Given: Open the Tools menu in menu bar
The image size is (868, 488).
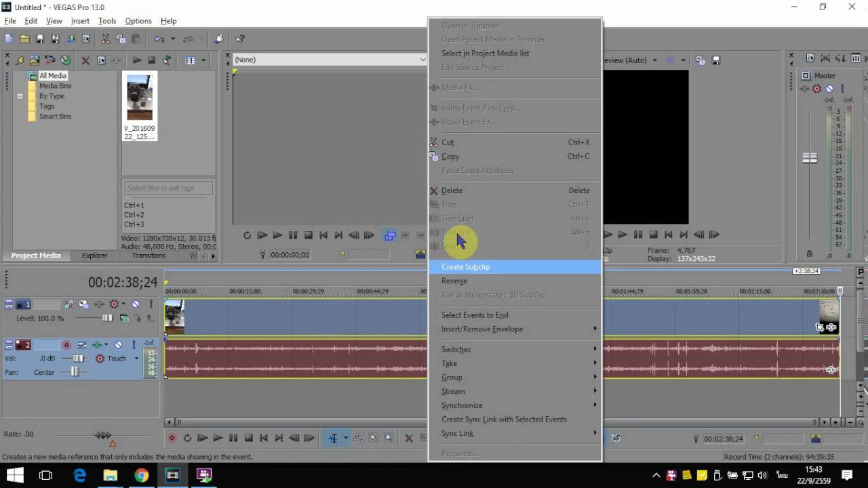Looking at the screenshot, I should (x=107, y=21).
